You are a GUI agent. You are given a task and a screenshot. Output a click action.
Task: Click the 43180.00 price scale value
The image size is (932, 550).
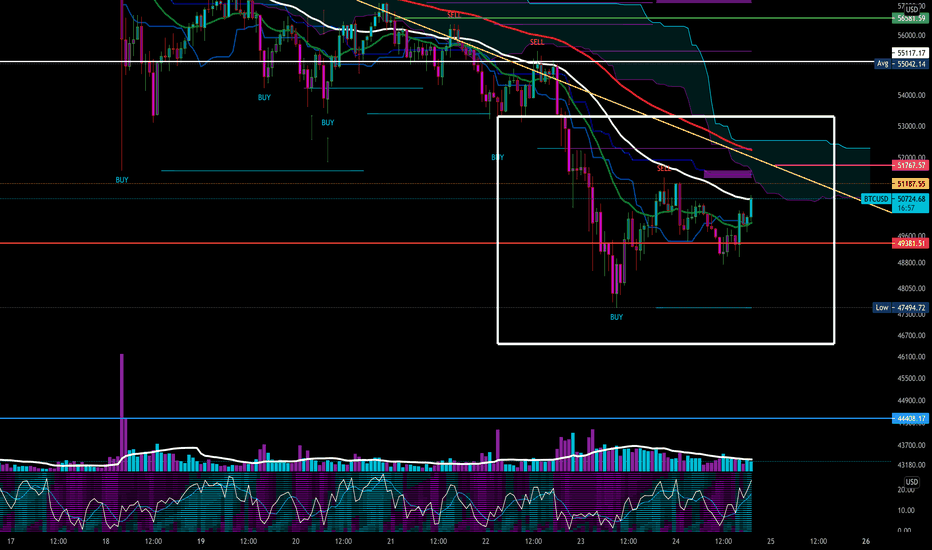(912, 464)
